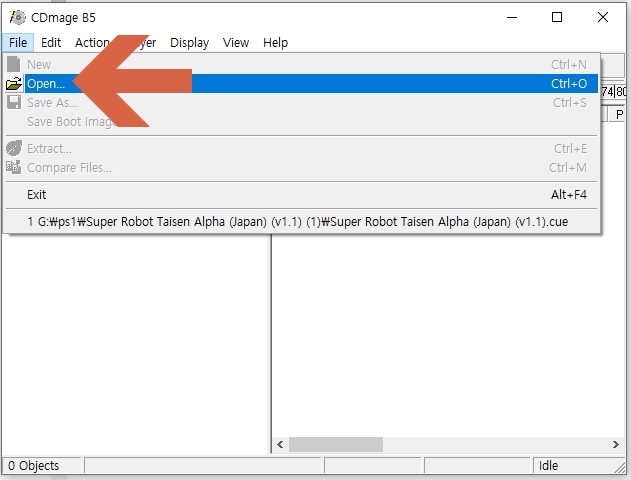Click the new document icon beside New
631x480 pixels.
(x=14, y=64)
